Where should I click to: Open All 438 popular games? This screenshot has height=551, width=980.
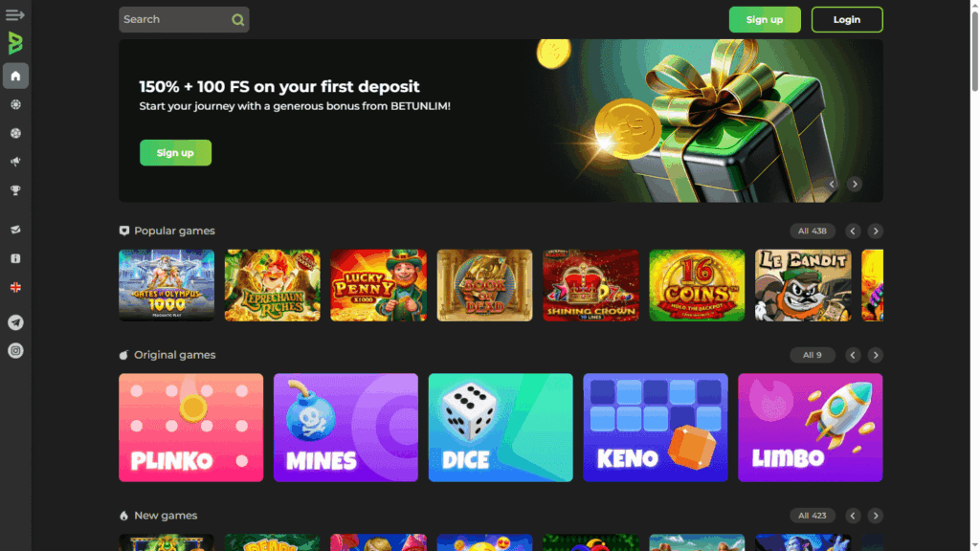tap(812, 231)
